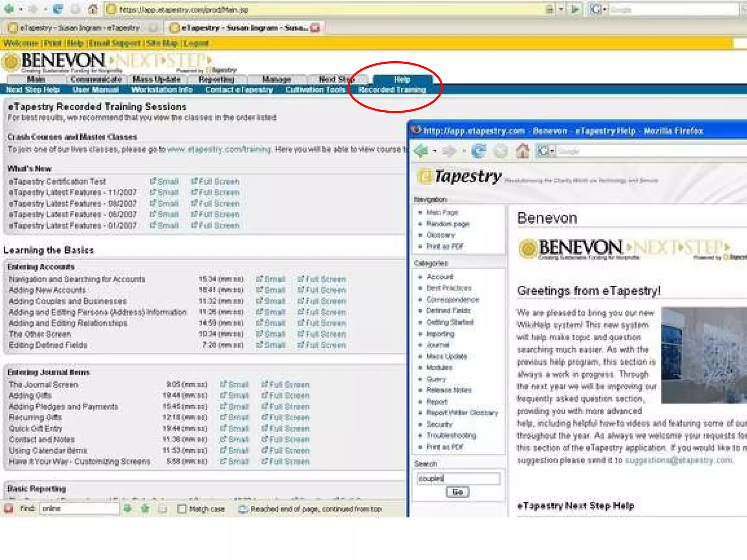Toggle the Match case checkbox

(x=182, y=509)
